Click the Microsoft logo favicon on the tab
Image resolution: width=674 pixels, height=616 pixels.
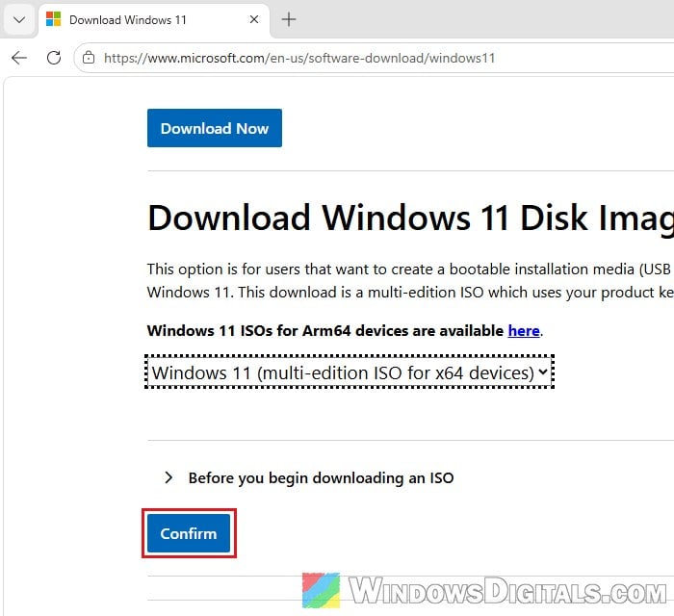point(54,20)
